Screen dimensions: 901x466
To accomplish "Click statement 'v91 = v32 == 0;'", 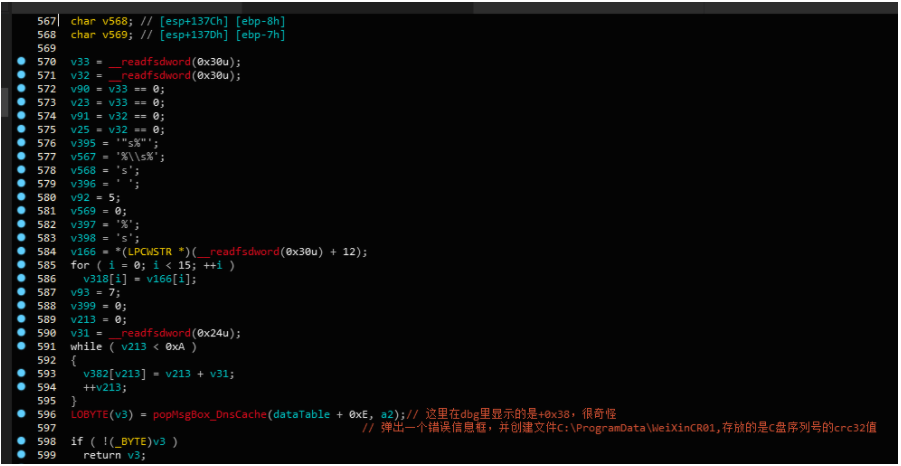I will (x=118, y=116).
